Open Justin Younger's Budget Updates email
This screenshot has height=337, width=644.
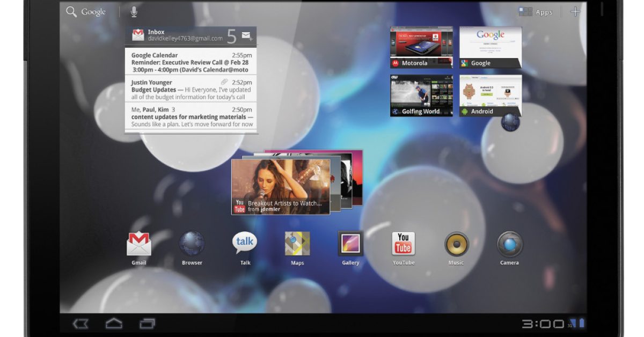[191, 90]
